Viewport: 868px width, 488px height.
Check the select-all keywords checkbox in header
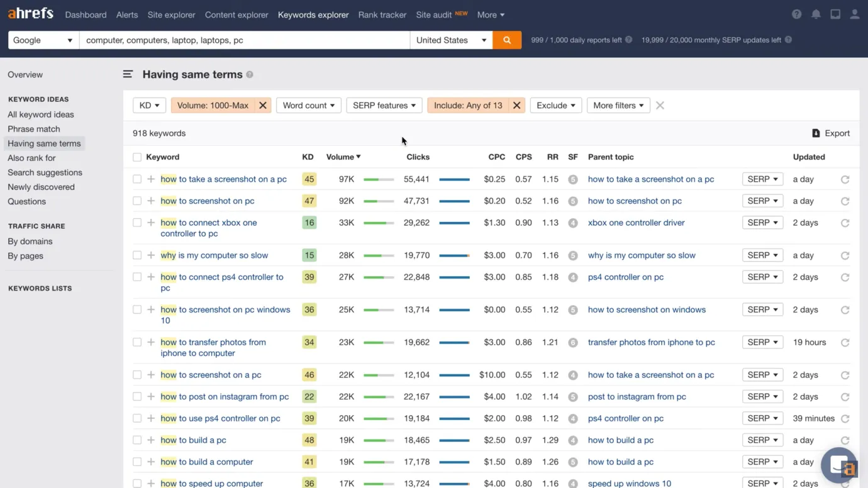point(137,157)
